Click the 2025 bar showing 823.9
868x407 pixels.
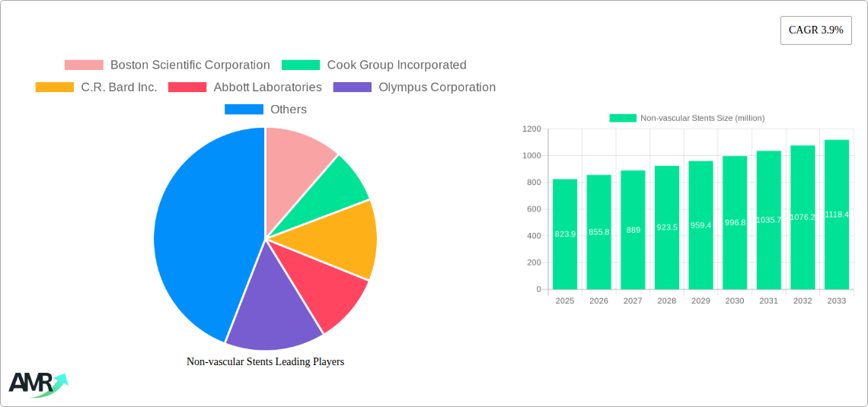point(565,234)
